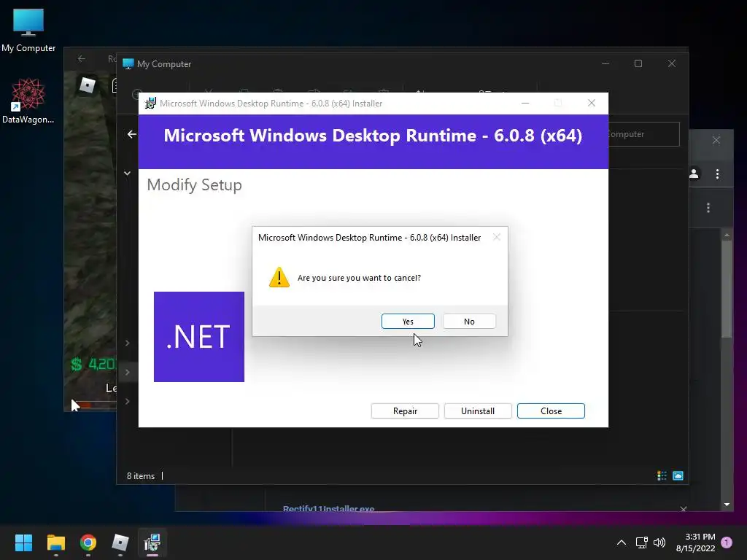Close the Desktop Runtime installer window
Image resolution: width=747 pixels, height=560 pixels.
[x=592, y=103]
